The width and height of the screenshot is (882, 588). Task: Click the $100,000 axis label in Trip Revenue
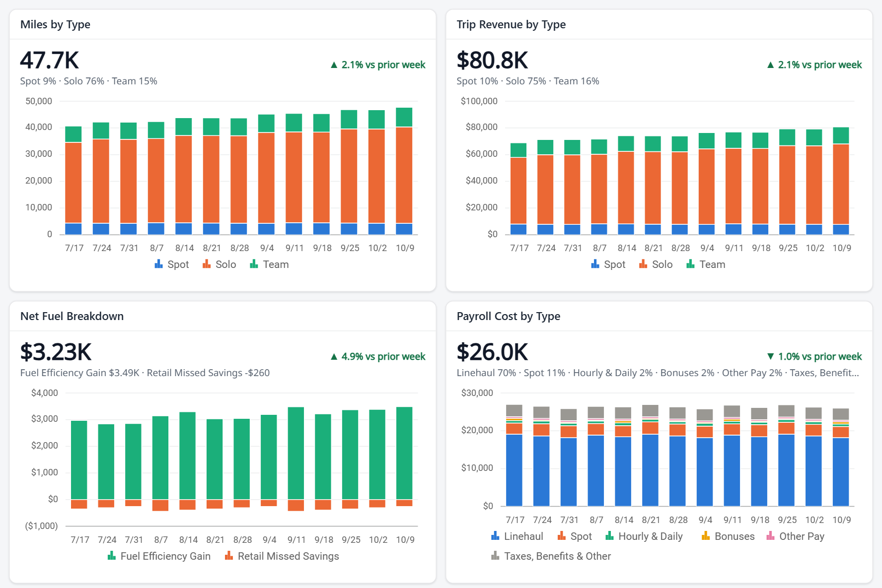click(479, 101)
